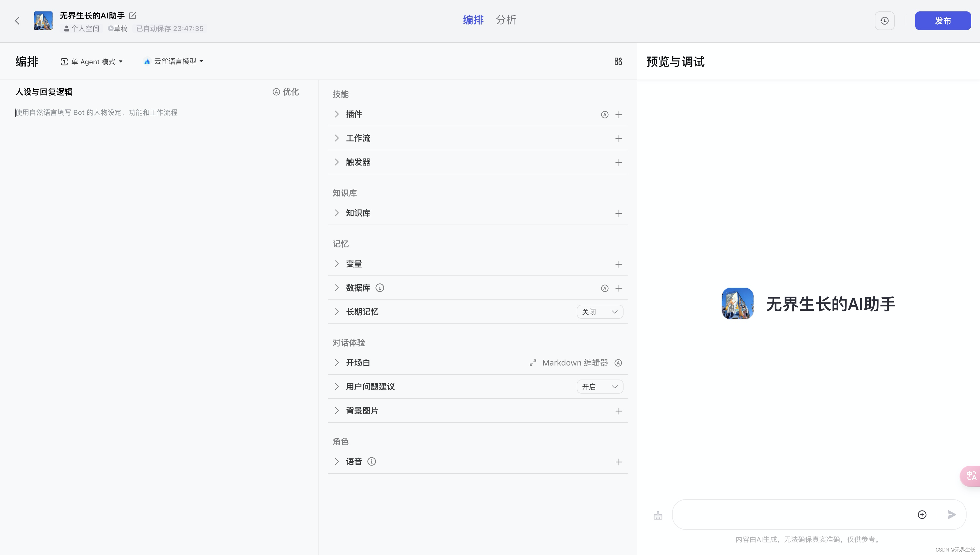Image resolution: width=980 pixels, height=555 pixels.
Task: Click the plus icon to add 插件
Action: (x=619, y=115)
